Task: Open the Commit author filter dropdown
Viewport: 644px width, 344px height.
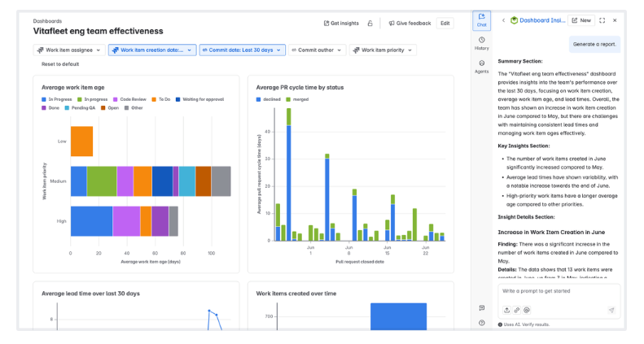Action: 317,50
